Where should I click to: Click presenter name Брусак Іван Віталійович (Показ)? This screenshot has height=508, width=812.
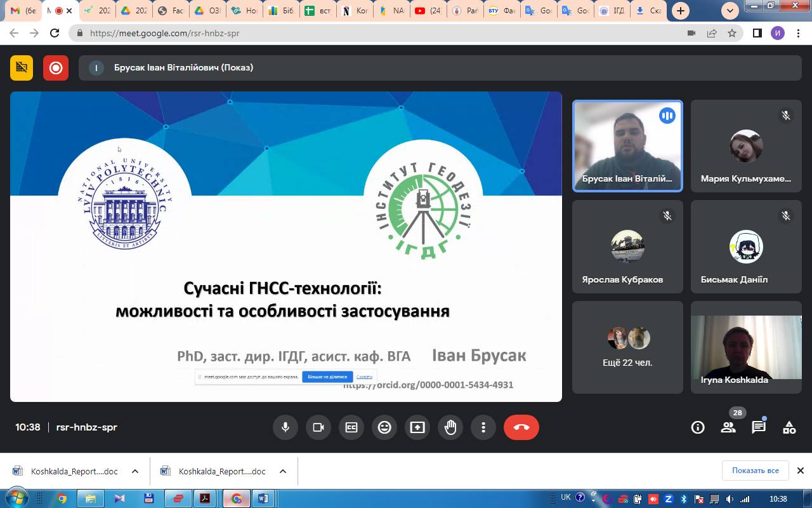[x=183, y=67]
